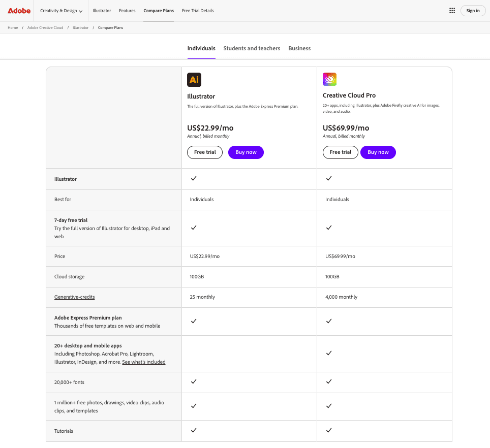This screenshot has height=448, width=490.
Task: Switch to the Business tab
Action: point(299,48)
